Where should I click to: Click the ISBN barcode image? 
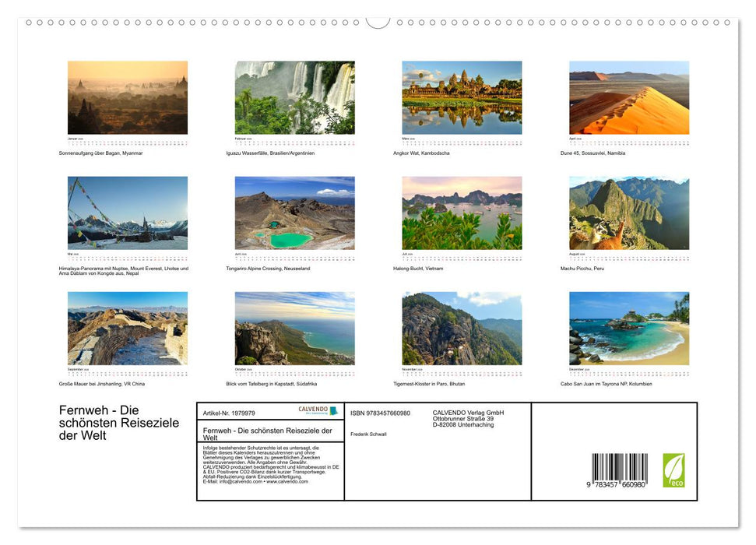click(619, 471)
